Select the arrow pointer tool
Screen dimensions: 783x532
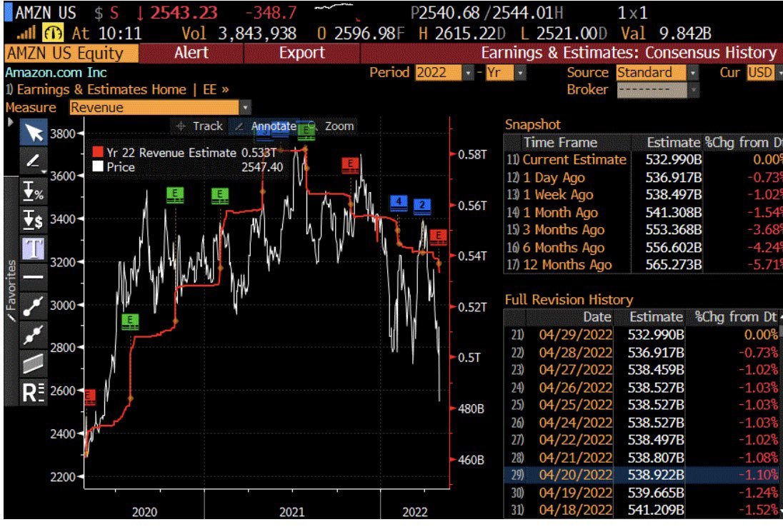pyautogui.click(x=34, y=133)
